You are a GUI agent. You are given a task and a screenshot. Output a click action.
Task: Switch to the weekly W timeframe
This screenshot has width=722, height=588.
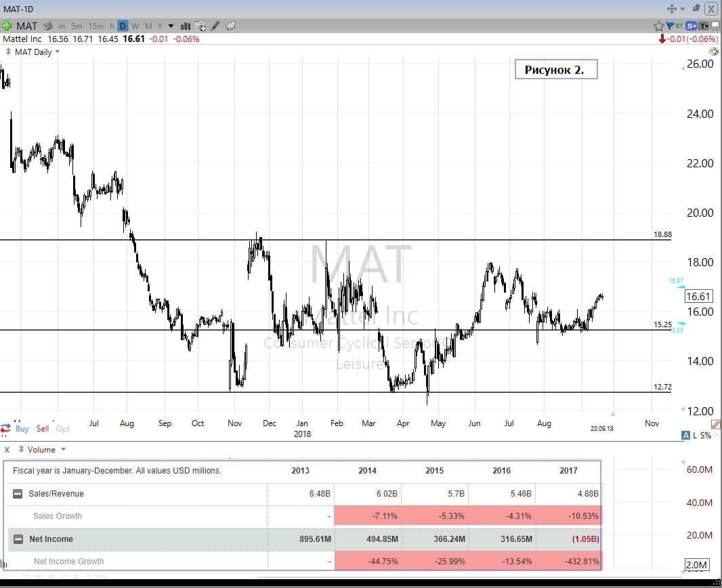(135, 26)
